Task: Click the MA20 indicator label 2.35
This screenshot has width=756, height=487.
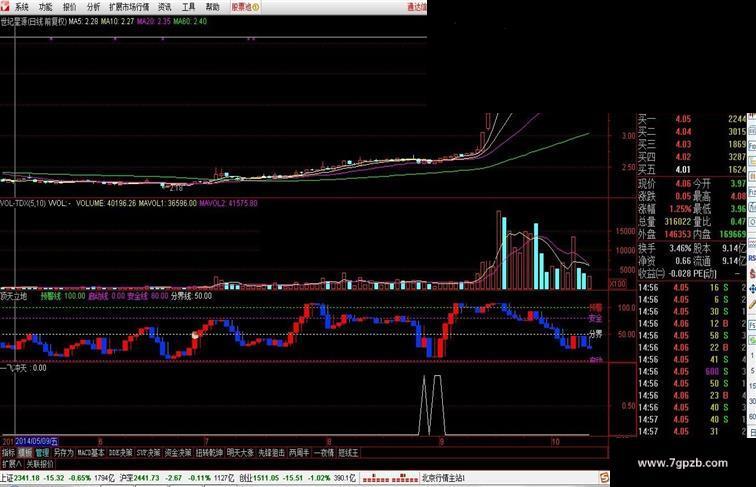Action: tap(154, 21)
